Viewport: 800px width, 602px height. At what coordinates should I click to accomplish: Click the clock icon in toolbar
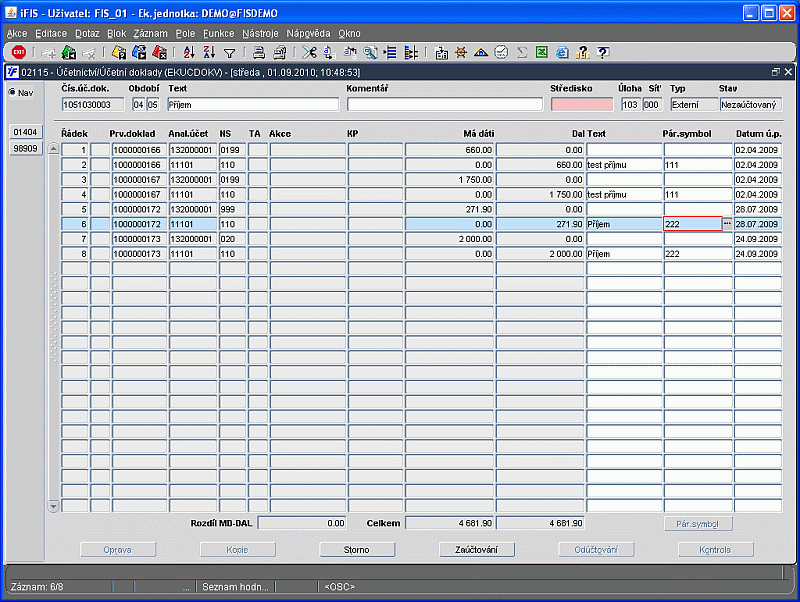click(x=501, y=53)
